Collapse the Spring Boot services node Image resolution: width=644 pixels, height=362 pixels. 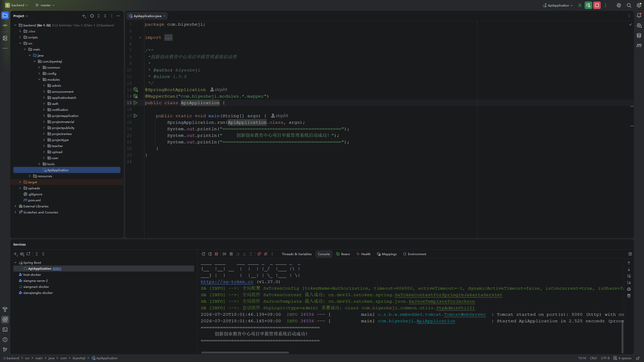point(15,262)
